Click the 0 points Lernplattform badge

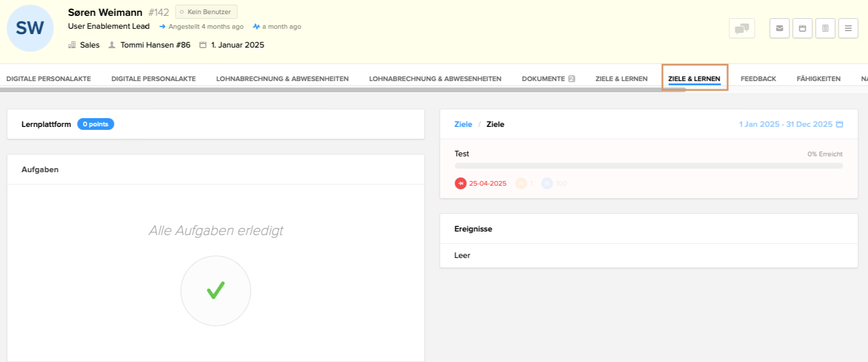point(95,124)
